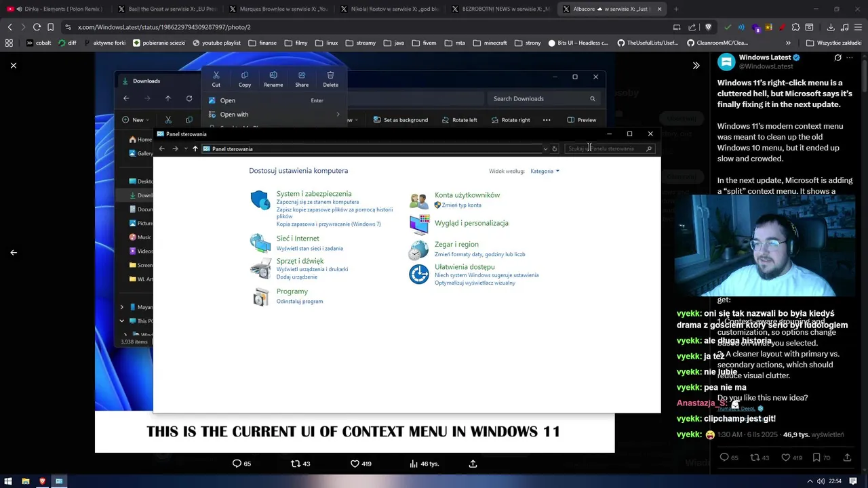Open Ułatwienia dostępu blue icon
This screenshot has width=868, height=488.
pos(418,274)
